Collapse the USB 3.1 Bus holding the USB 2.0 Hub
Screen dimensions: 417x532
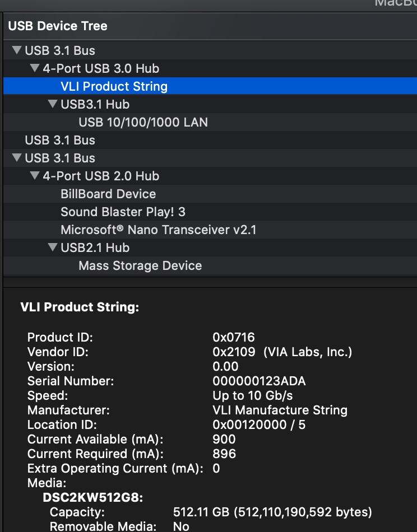16,158
